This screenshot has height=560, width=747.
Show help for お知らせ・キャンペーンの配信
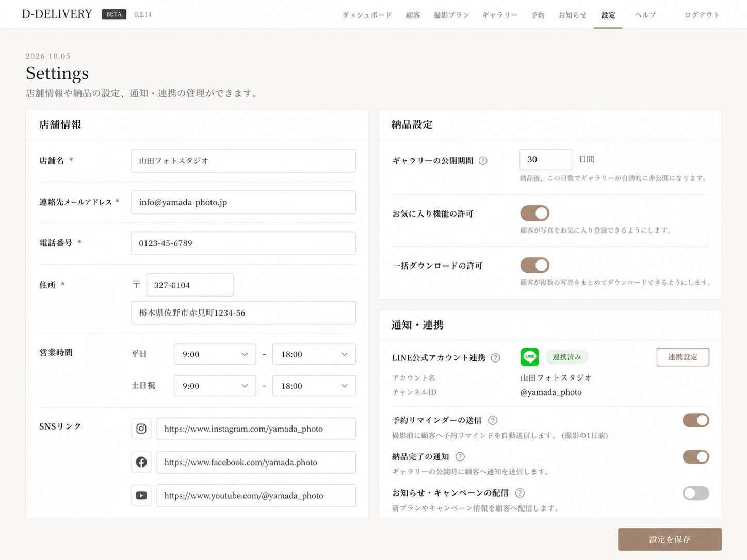520,493
